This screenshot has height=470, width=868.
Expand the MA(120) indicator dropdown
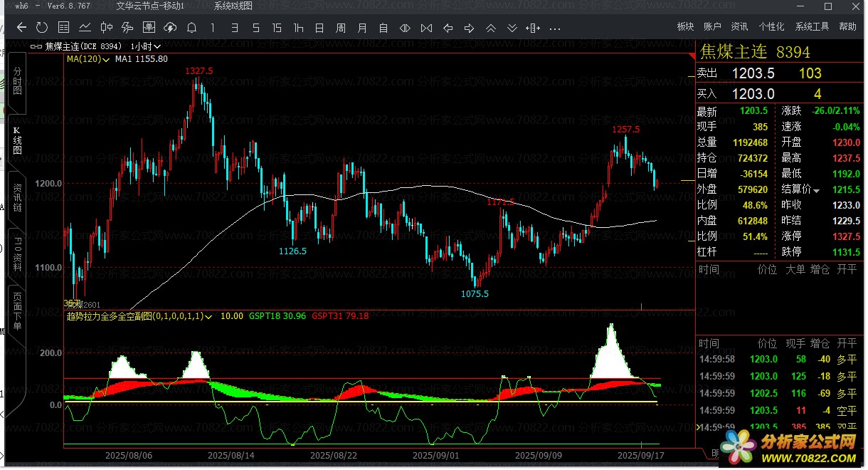tap(106, 60)
